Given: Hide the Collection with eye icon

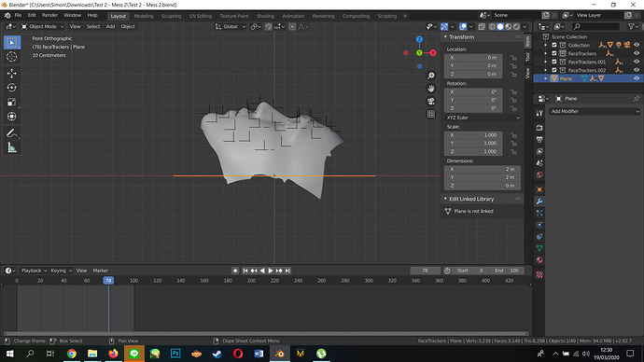Looking at the screenshot, I should pos(637,45).
